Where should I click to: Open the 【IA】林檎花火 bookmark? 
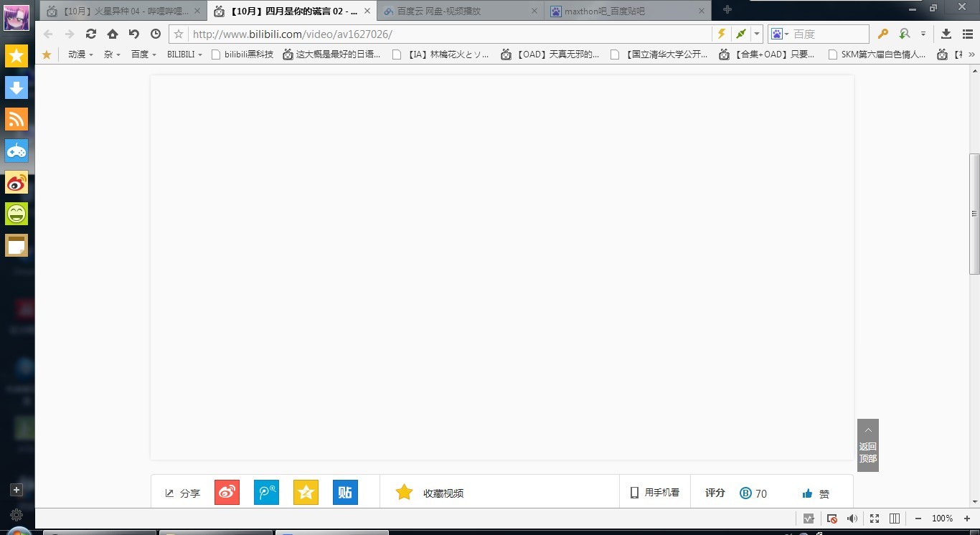click(x=440, y=55)
